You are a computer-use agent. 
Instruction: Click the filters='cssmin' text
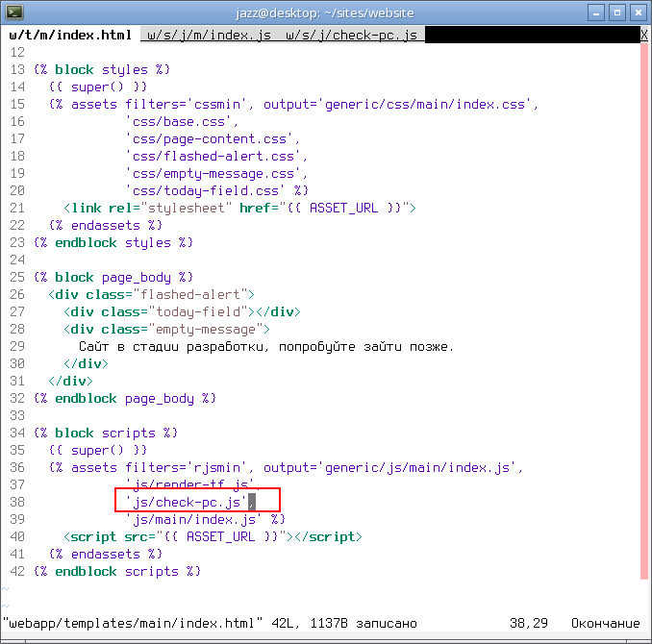point(186,104)
